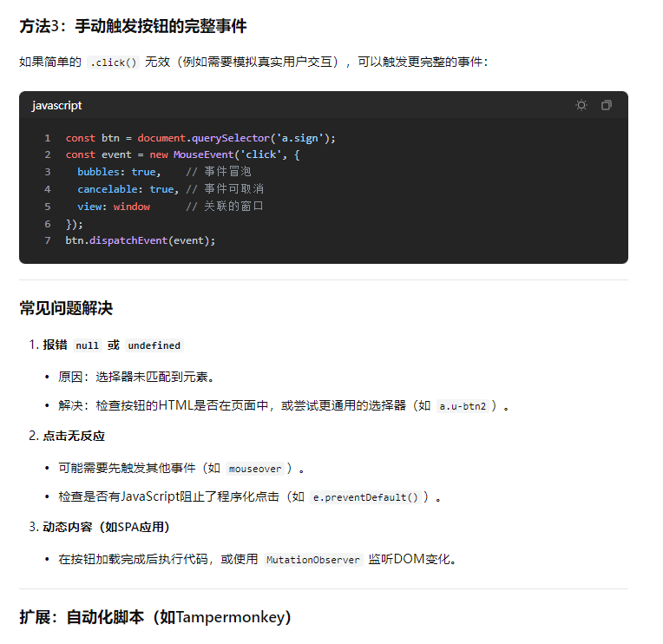The height and width of the screenshot is (644, 663).
Task: Click the comment '// 事件冒泡'
Action: coord(219,172)
